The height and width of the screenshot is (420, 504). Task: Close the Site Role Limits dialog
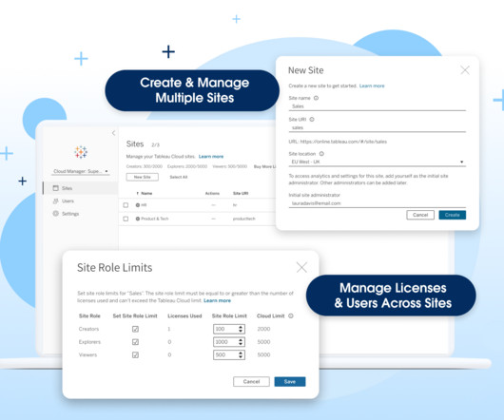tap(301, 267)
